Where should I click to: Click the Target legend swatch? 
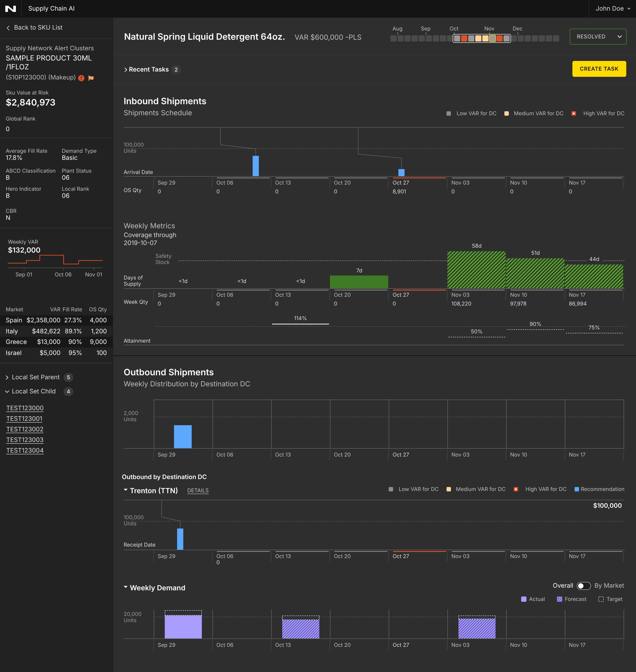point(601,599)
